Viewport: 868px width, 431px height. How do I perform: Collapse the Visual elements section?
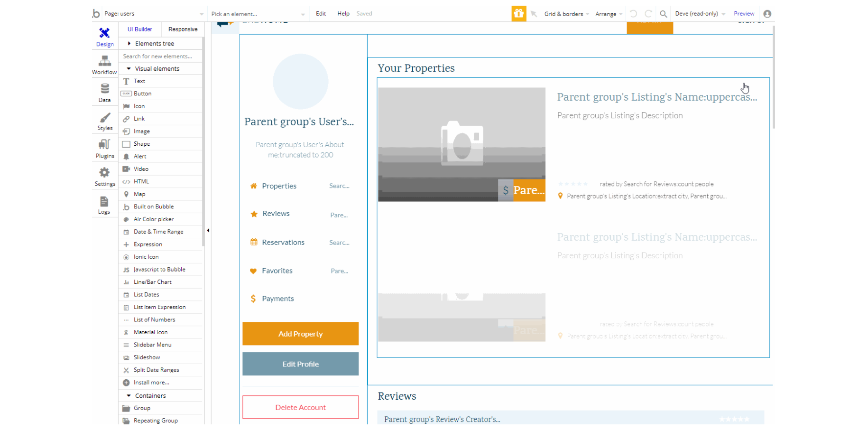coord(160,69)
